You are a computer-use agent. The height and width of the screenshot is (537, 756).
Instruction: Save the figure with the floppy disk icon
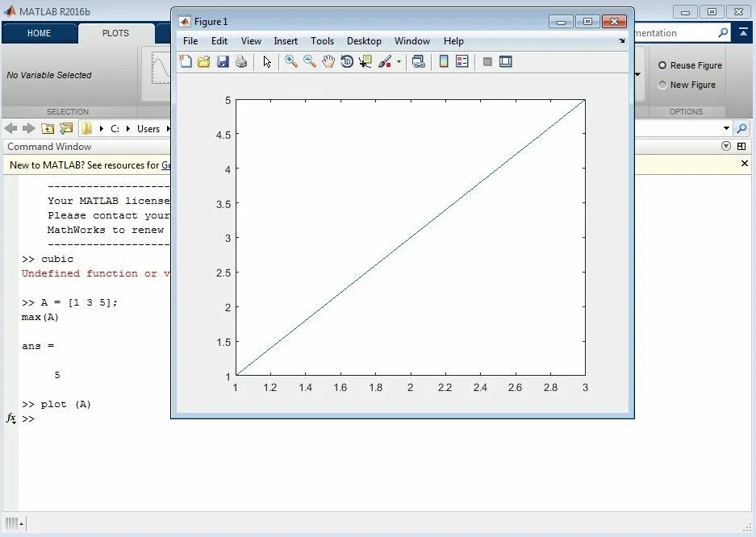click(x=222, y=61)
